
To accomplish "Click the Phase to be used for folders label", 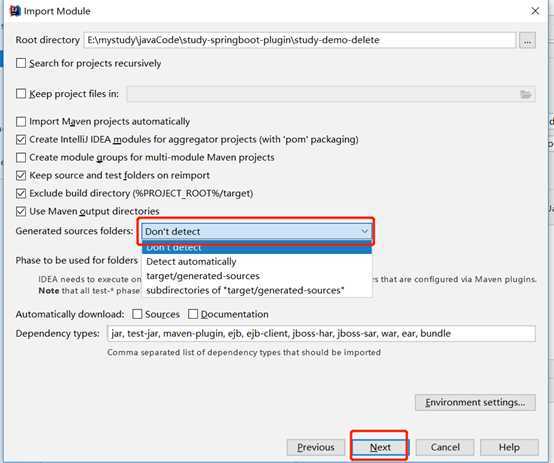I will [x=77, y=260].
